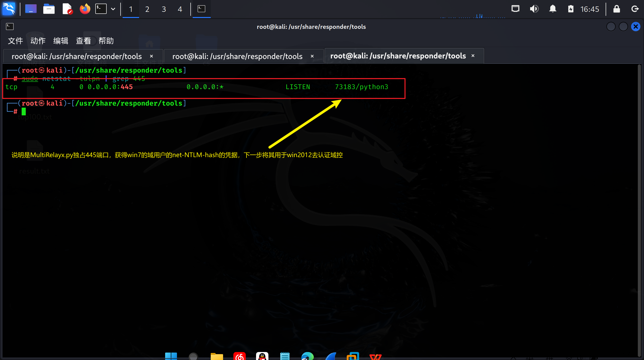Open the text editor panel icon
This screenshot has width=644, height=360.
tap(67, 9)
